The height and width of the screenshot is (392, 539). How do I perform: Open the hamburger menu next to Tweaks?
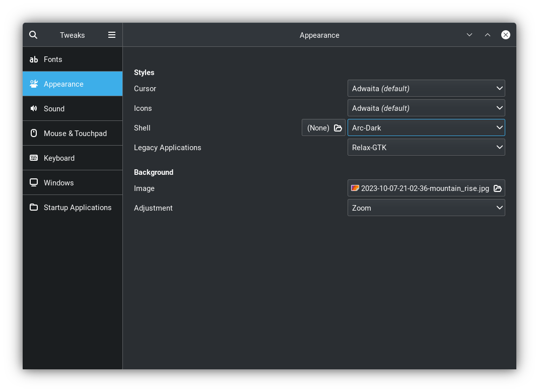coord(112,35)
